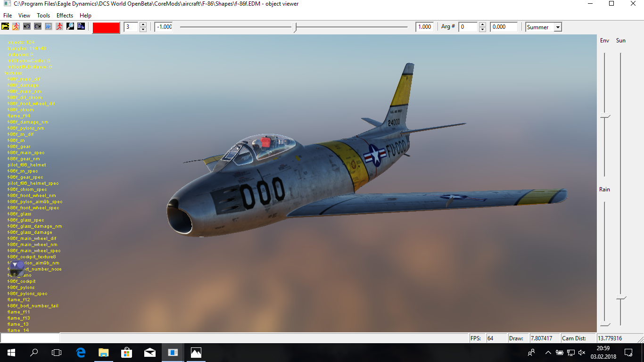Click the Env vertical slider thumb
The width and height of the screenshot is (644, 362).
604,116
